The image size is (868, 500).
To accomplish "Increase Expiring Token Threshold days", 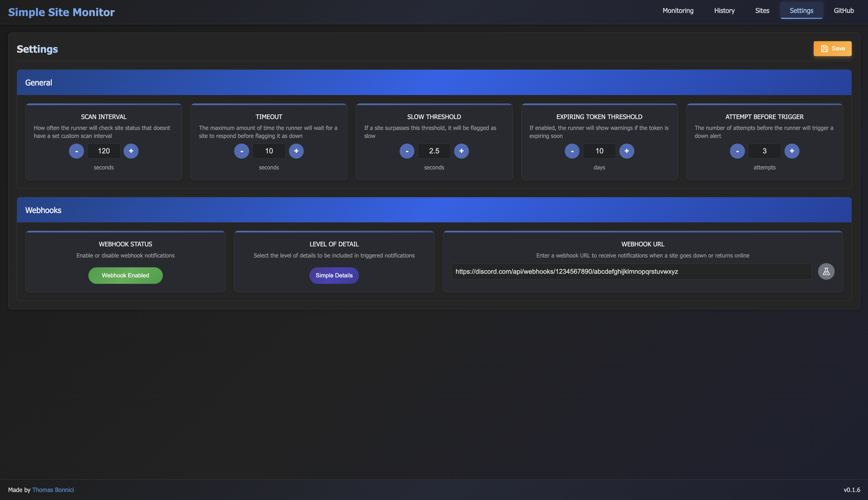I will click(x=627, y=151).
